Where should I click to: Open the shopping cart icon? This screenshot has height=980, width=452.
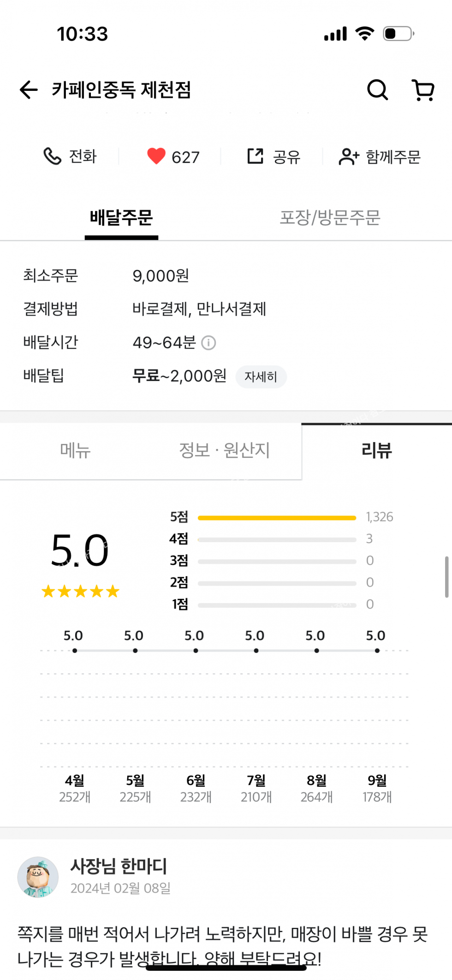click(423, 90)
